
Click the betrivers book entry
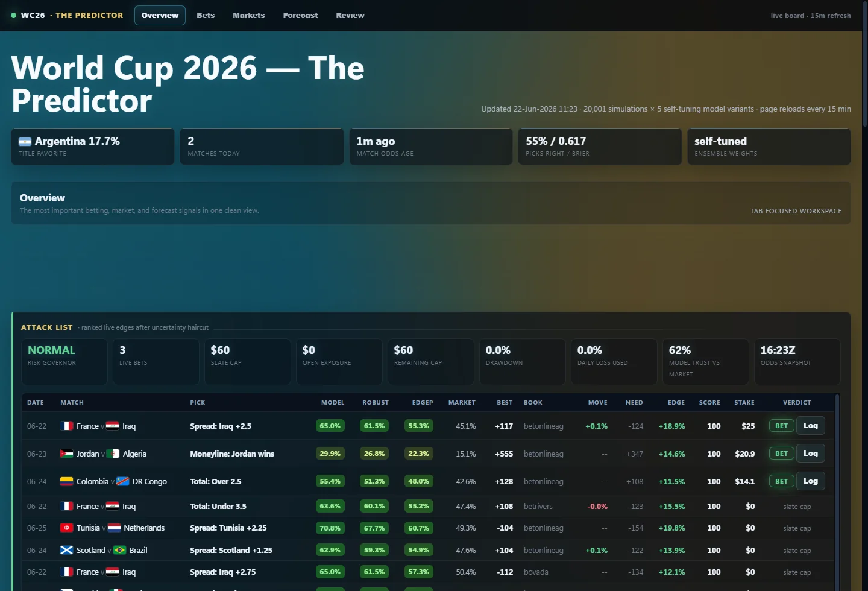click(x=538, y=507)
